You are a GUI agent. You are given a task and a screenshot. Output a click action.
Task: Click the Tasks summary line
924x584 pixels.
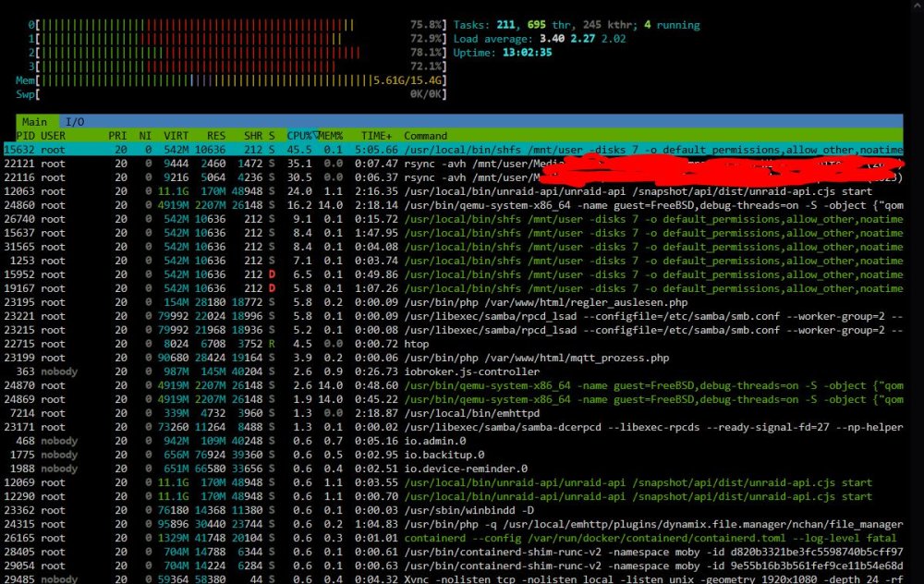(577, 25)
